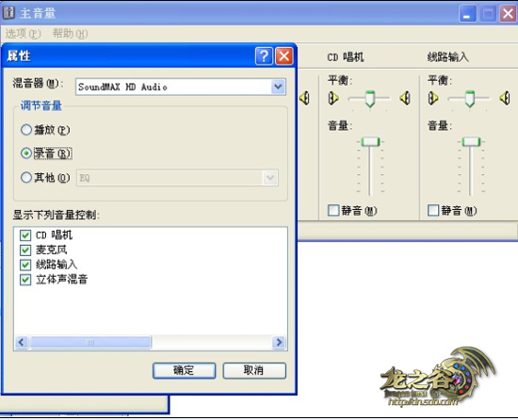Uncheck the 立体声混音 checkbox

(x=25, y=280)
